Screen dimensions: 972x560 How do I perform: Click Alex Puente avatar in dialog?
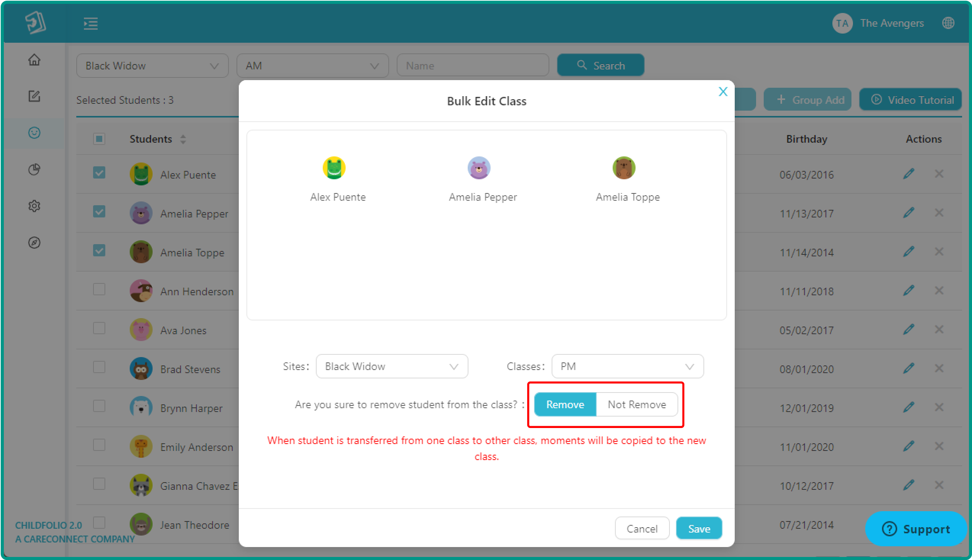(x=334, y=168)
